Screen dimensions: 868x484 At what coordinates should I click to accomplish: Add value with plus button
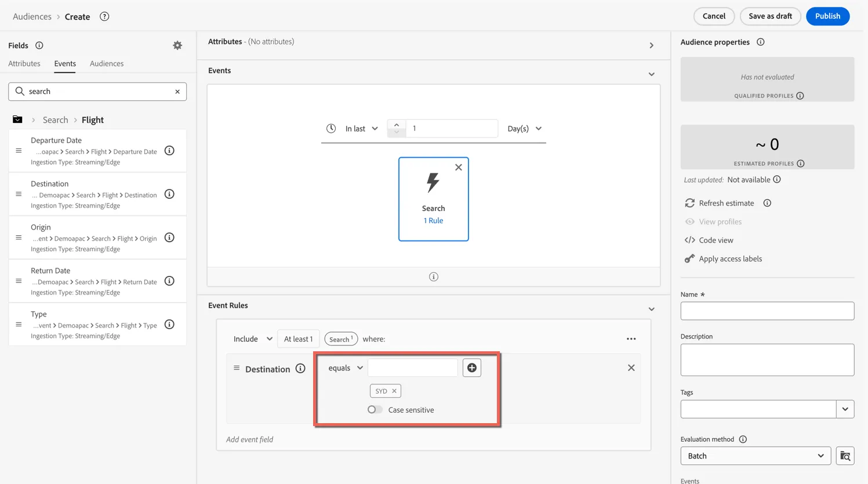pos(472,368)
